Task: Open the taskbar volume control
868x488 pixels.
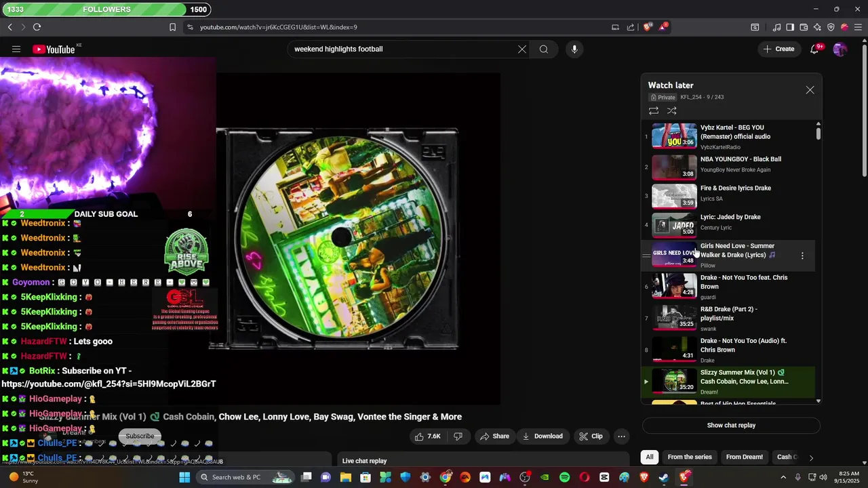Action: pyautogui.click(x=823, y=477)
